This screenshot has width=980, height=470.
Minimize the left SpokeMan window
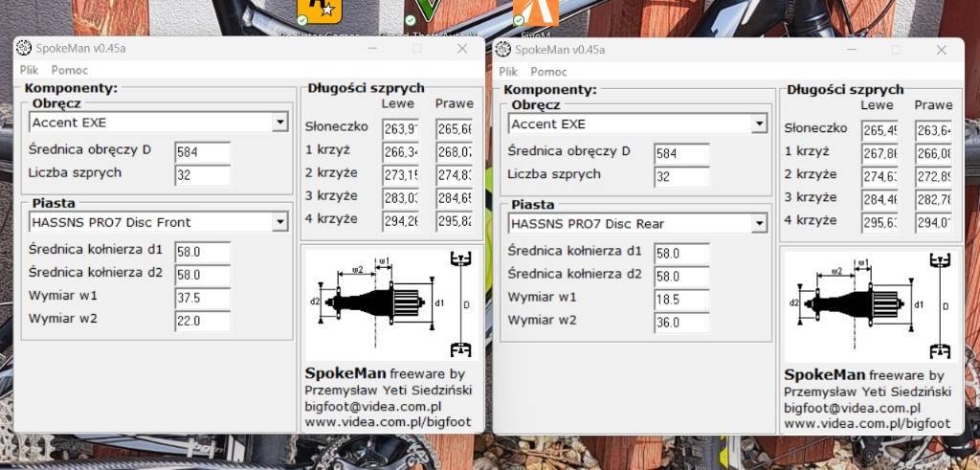[372, 48]
